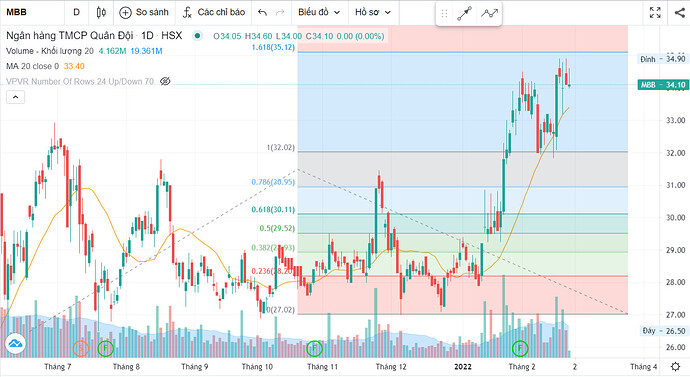Click the MA 20 close 0 legend

point(33,66)
